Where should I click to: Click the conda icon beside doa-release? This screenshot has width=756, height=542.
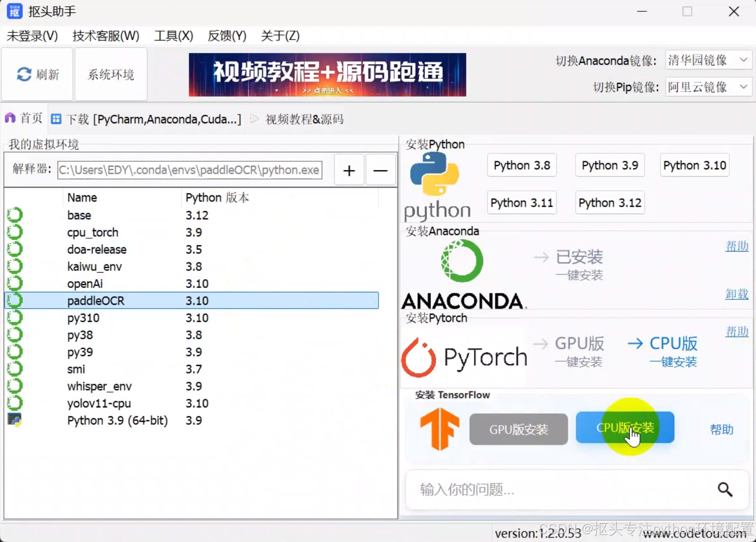pyautogui.click(x=15, y=249)
